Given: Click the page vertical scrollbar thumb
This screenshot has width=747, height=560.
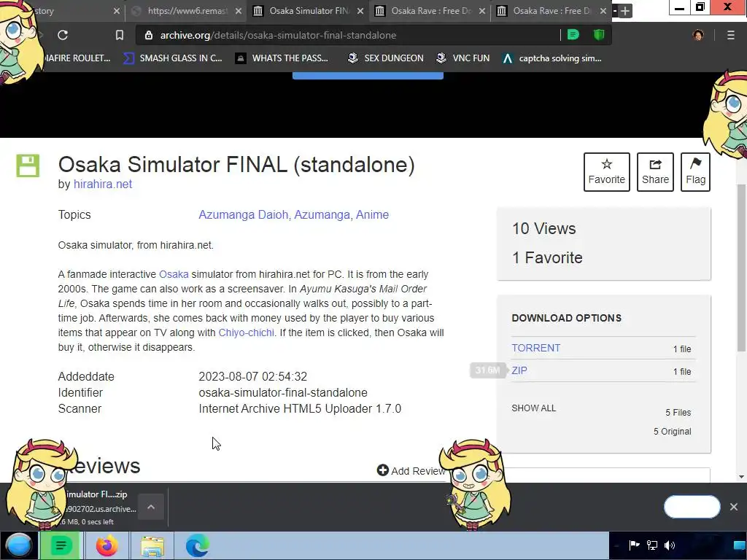Looking at the screenshot, I should [741, 268].
